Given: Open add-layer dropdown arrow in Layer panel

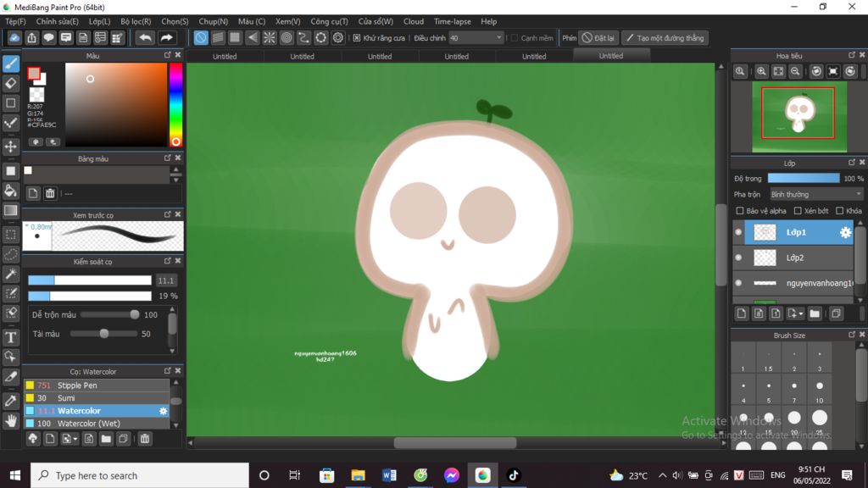Looking at the screenshot, I should point(800,314).
